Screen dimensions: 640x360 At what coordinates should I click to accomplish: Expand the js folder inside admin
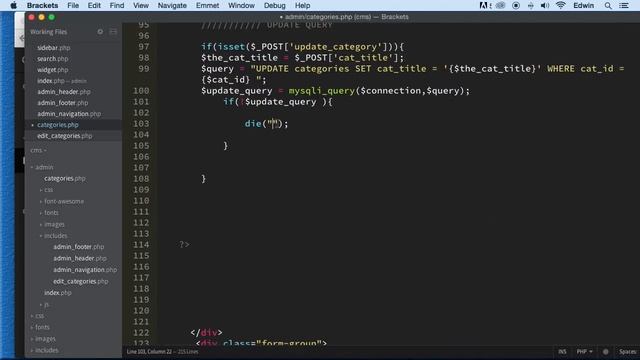(41, 304)
